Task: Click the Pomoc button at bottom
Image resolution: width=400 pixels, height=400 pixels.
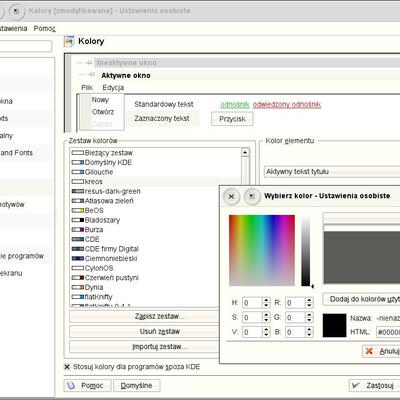Action: click(88, 386)
